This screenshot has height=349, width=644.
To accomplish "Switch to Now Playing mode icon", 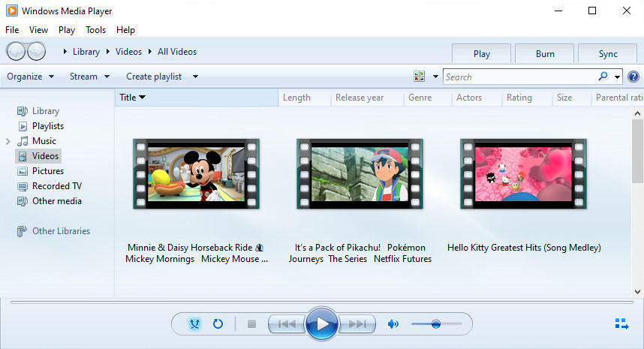I will pyautogui.click(x=621, y=324).
